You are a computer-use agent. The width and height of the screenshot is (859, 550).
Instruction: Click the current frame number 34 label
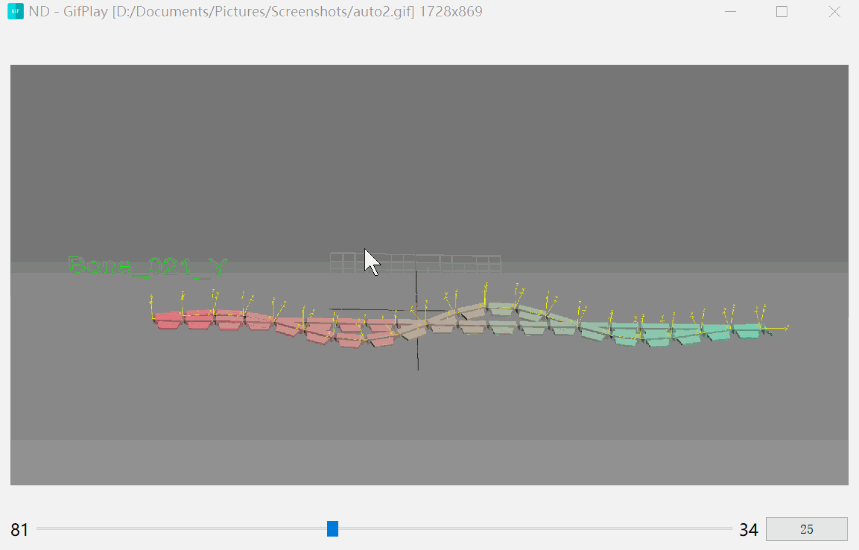(x=748, y=530)
